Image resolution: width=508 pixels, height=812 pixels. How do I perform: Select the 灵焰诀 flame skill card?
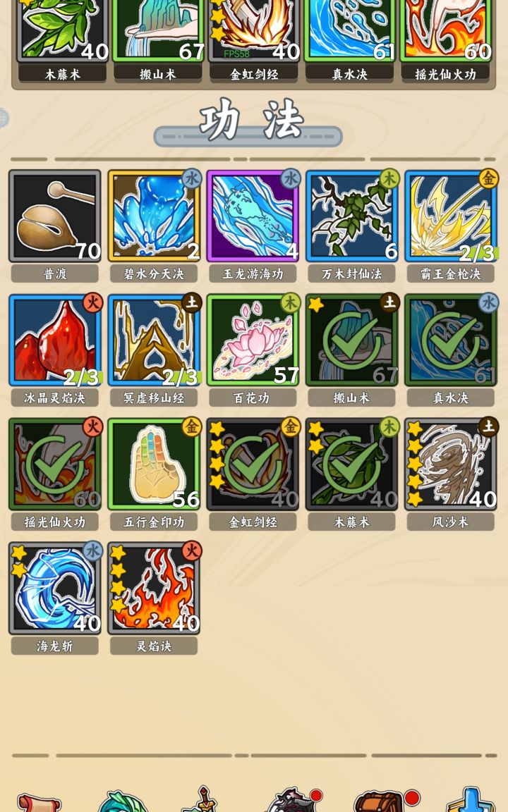point(154,589)
